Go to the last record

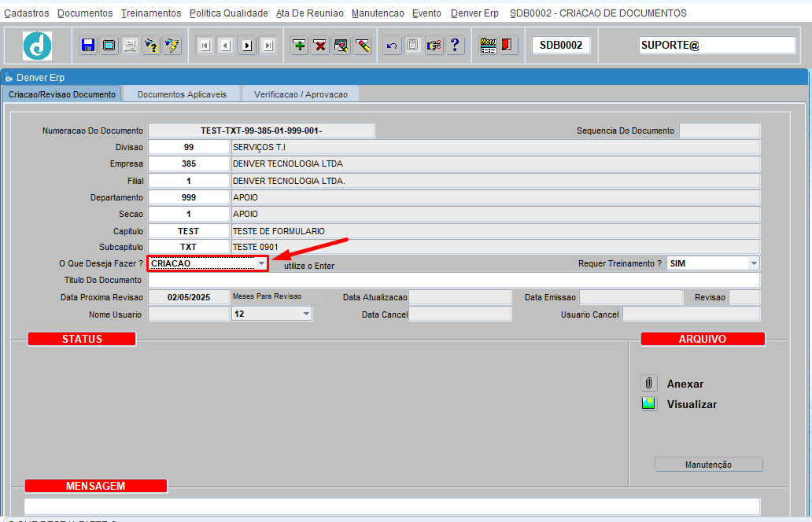tap(268, 46)
